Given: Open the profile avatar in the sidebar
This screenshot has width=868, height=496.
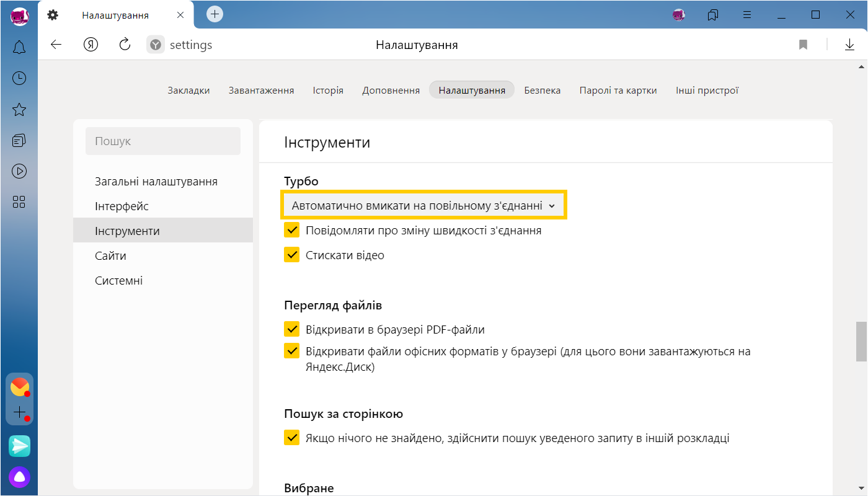Looking at the screenshot, I should tap(19, 17).
